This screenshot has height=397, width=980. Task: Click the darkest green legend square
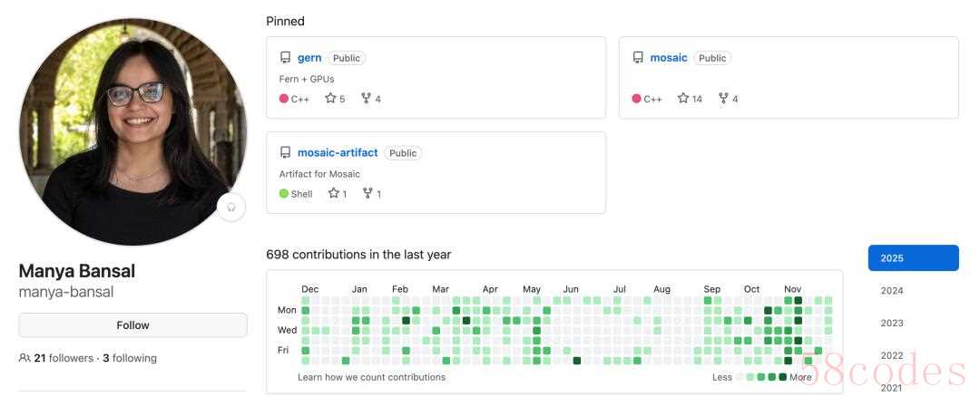click(x=782, y=377)
